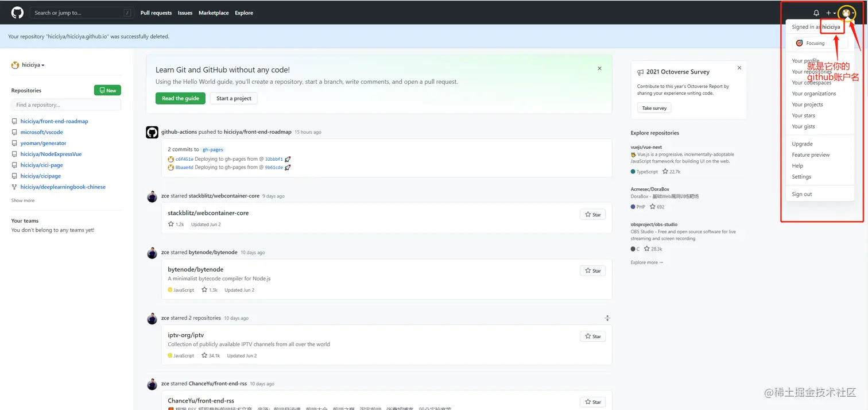
Task: Click Take survey
Action: click(x=654, y=108)
